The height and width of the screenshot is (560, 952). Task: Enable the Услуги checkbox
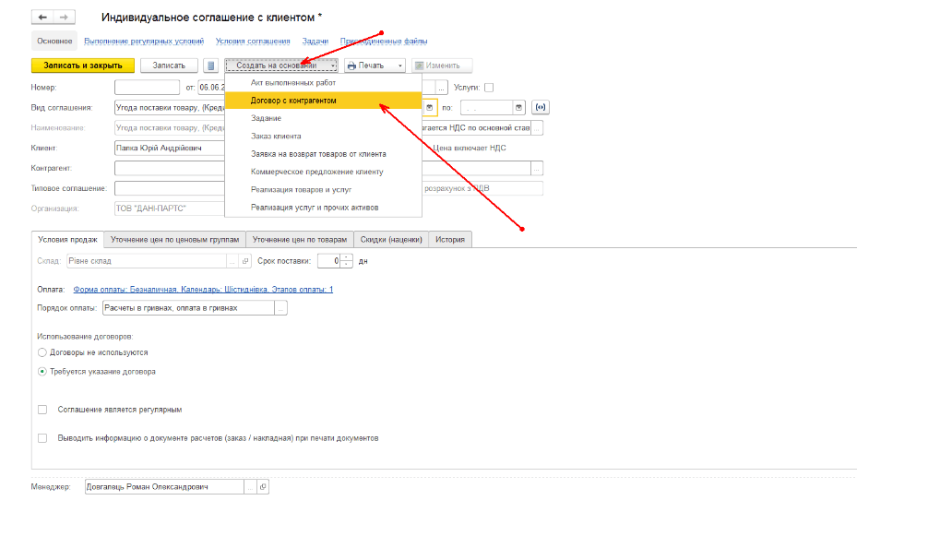(x=489, y=88)
